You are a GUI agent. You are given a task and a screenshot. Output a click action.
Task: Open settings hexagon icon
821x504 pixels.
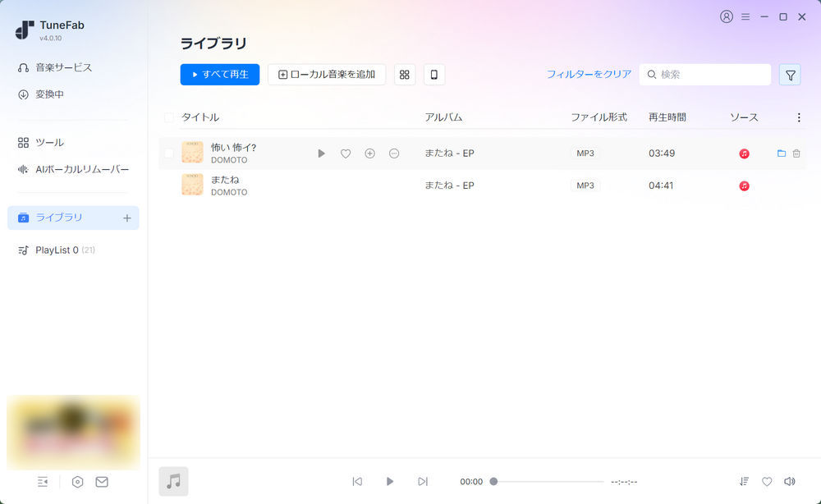pyautogui.click(x=77, y=482)
